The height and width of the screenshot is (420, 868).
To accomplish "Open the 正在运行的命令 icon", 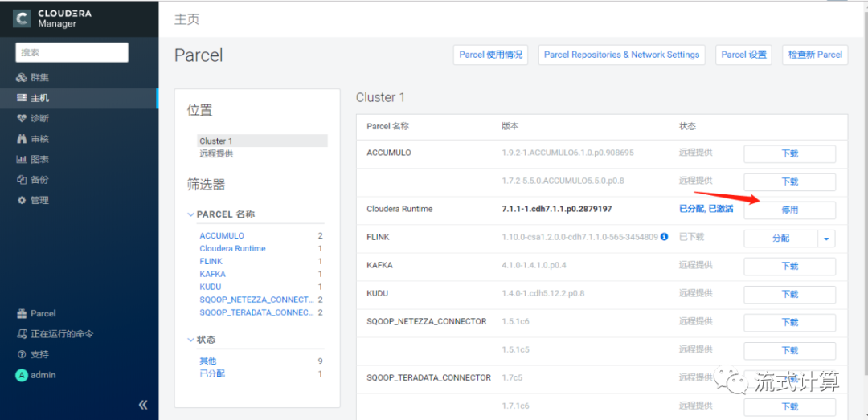I will 22,334.
